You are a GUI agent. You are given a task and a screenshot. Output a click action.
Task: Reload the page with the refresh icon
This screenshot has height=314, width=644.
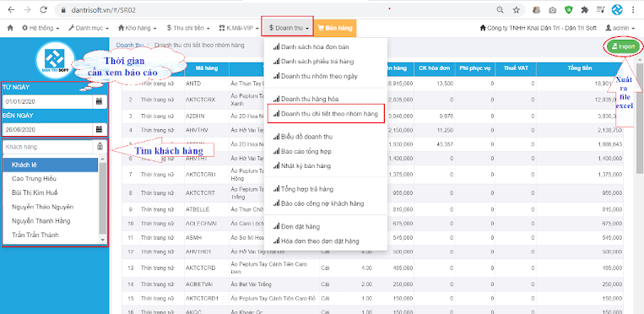tap(44, 9)
